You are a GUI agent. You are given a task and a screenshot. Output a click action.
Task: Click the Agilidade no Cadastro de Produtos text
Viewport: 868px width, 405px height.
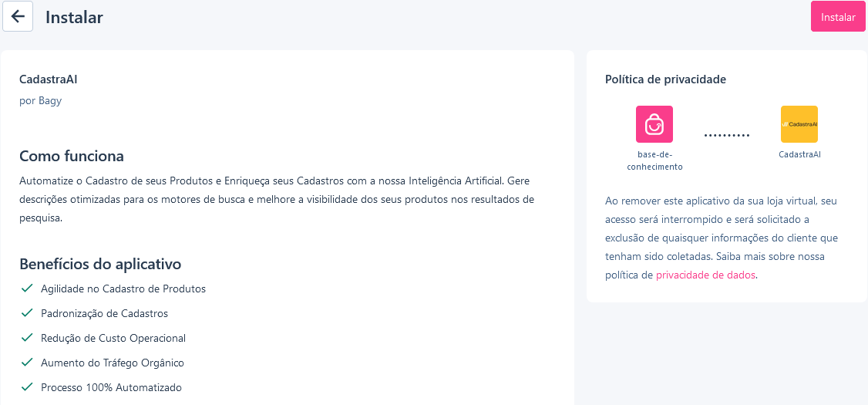123,289
